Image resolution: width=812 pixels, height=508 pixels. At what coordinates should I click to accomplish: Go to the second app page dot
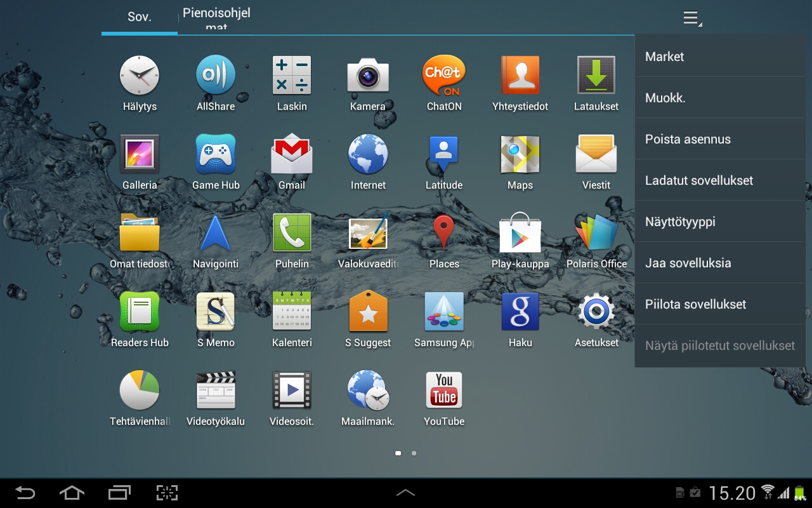pos(414,453)
